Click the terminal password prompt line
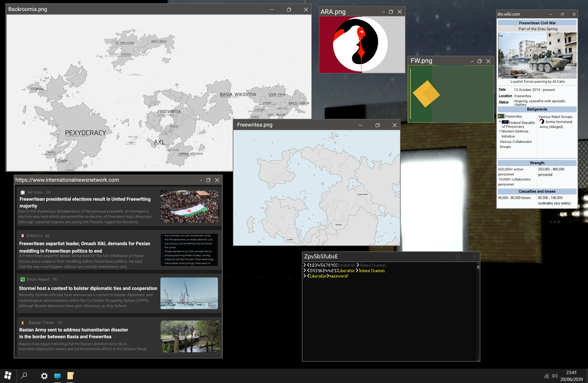 click(x=326, y=276)
